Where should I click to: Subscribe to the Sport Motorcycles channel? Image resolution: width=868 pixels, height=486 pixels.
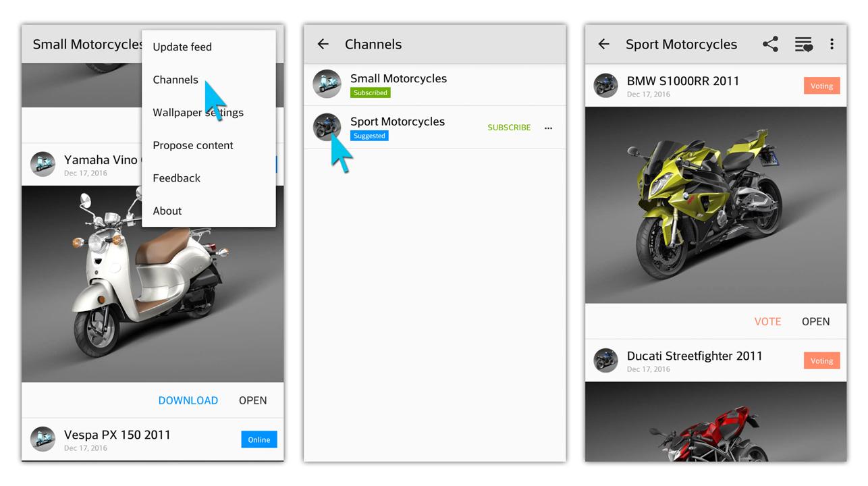pos(509,128)
